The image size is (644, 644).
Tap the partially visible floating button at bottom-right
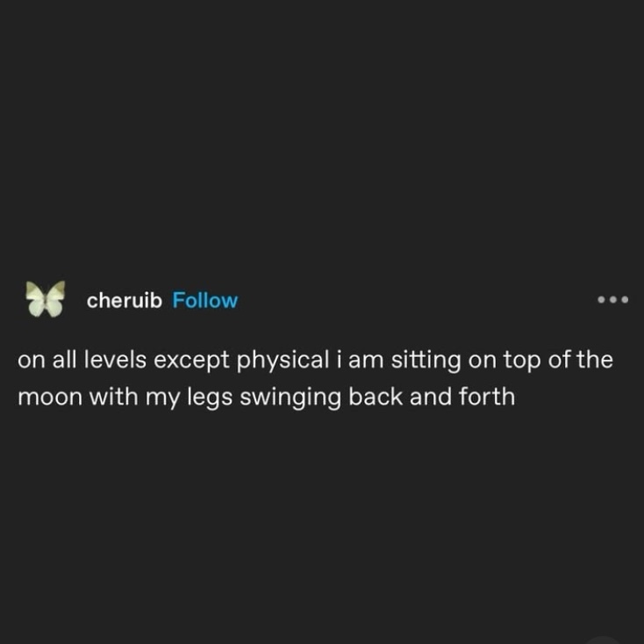pyautogui.click(x=604, y=639)
